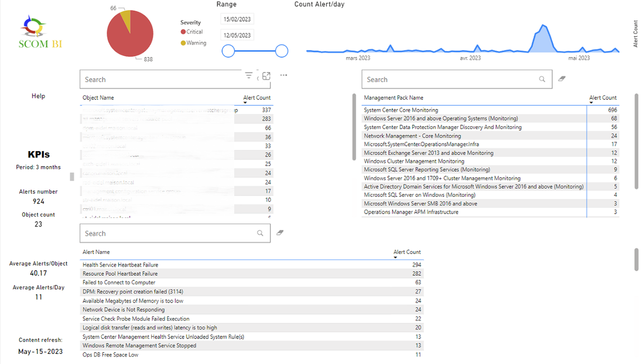The width and height of the screenshot is (641, 364).
Task: Clear Management Pack search using the eraser icon
Action: [562, 78]
